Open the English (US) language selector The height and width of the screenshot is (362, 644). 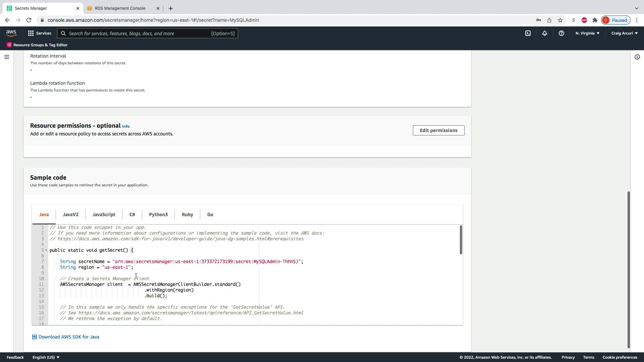46,357
